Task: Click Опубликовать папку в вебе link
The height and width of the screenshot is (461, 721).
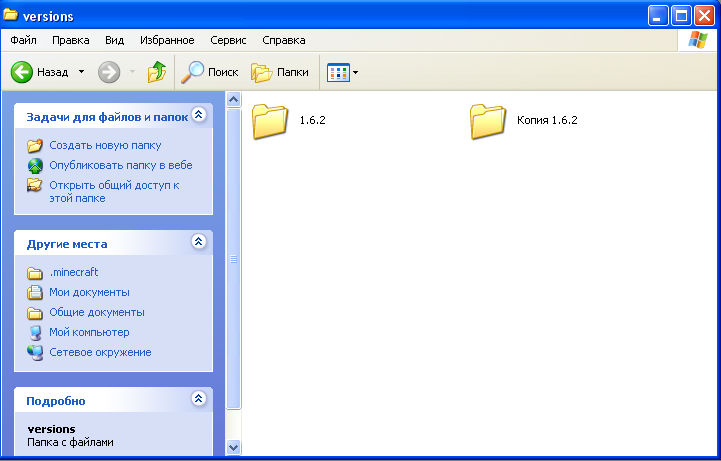Action: point(121,165)
